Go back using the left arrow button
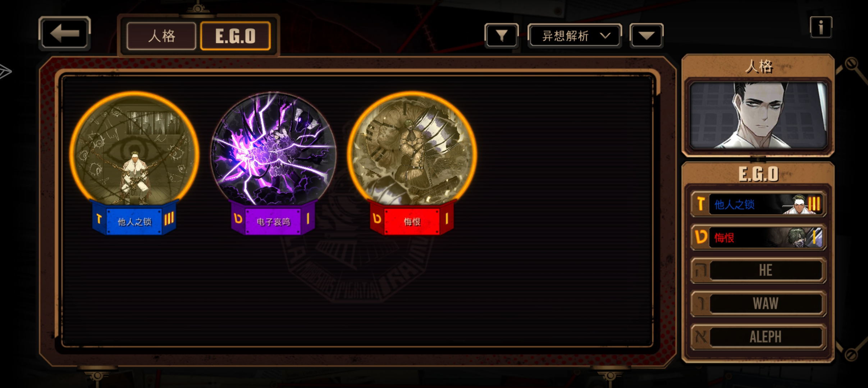Screen dimensions: 868x388 pyautogui.click(x=64, y=33)
